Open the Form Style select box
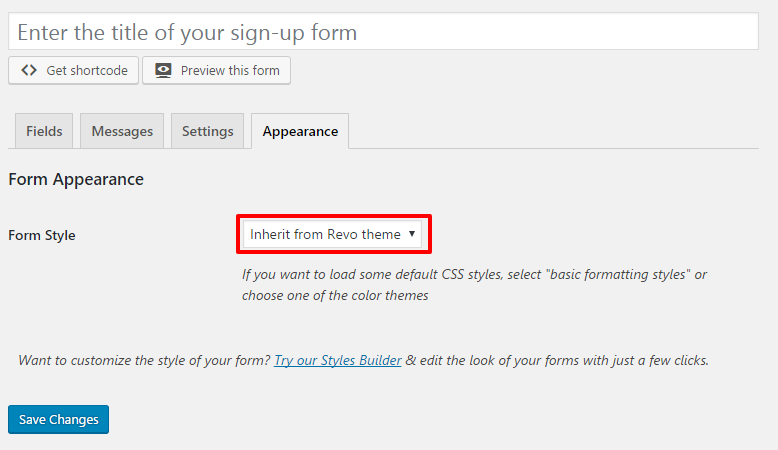Screen dimensions: 778x450 pyautogui.click(x=332, y=234)
